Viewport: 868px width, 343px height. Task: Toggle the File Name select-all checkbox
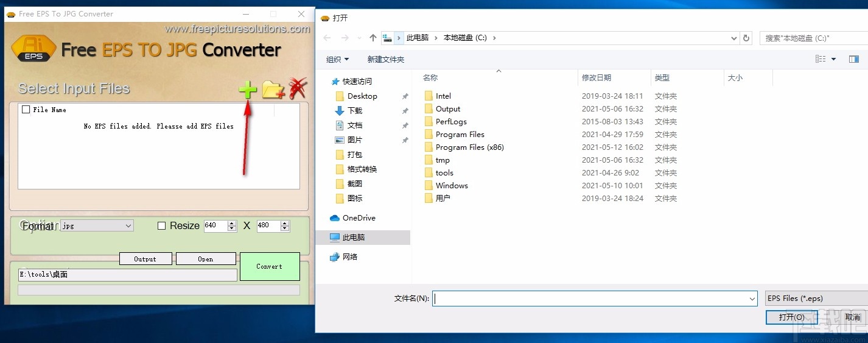pos(26,110)
